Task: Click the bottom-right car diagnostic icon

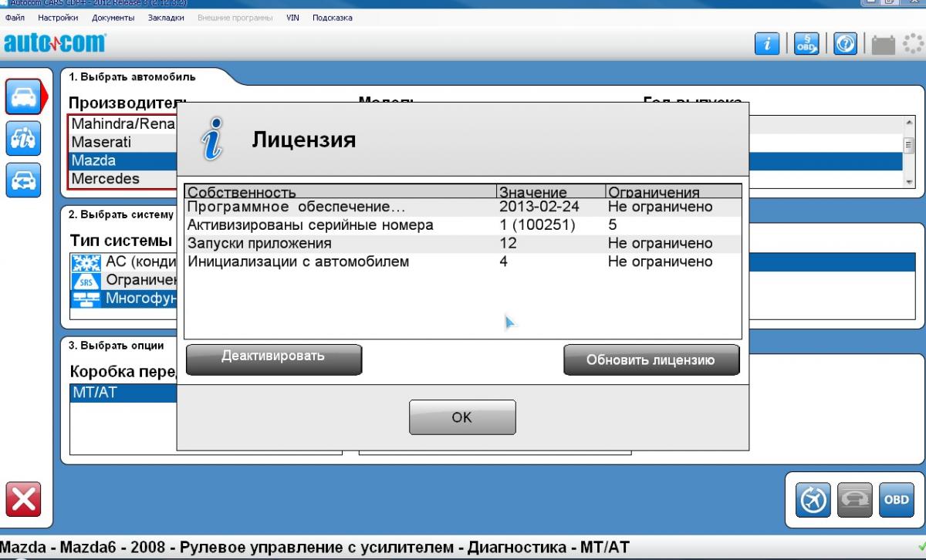Action: coord(857,499)
